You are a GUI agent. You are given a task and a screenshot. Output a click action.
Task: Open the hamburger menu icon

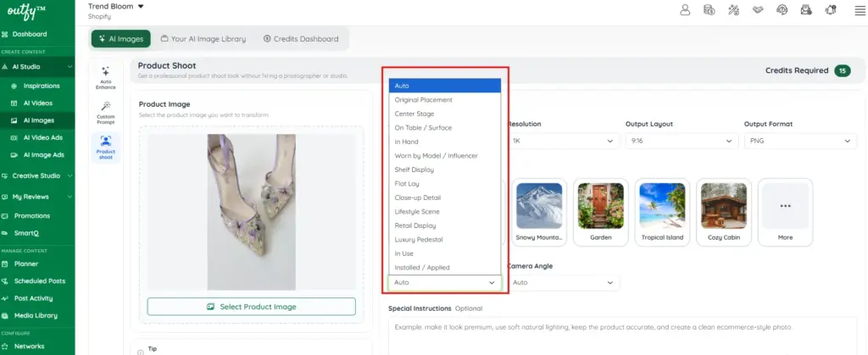tap(860, 10)
